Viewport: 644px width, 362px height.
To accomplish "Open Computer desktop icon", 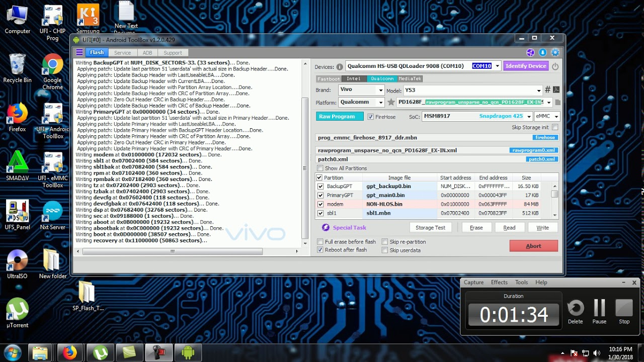I will coord(18,20).
